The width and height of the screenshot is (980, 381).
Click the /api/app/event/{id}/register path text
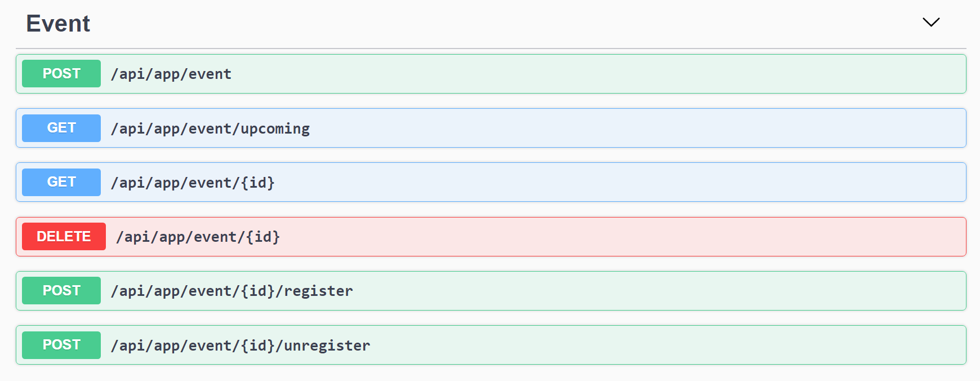(x=232, y=291)
